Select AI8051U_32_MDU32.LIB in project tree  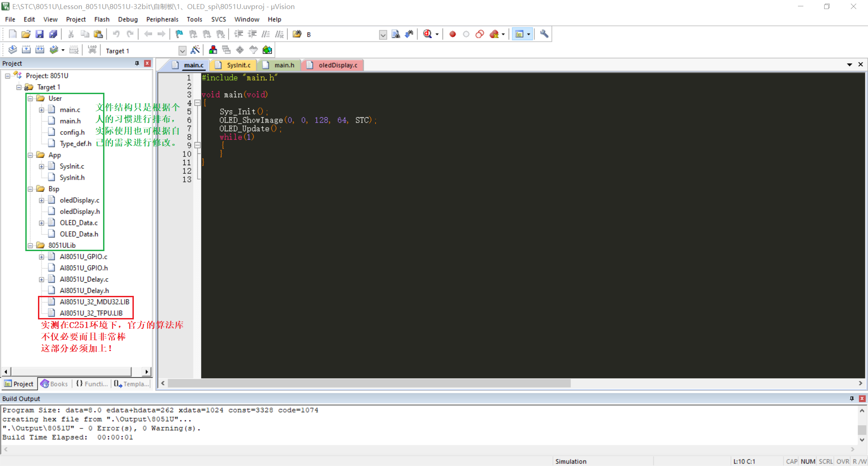[94, 302]
